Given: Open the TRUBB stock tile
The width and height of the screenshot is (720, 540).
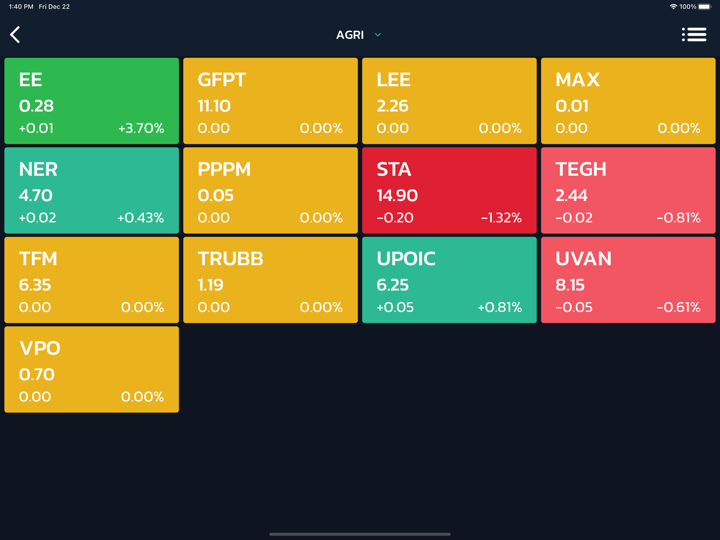Looking at the screenshot, I should click(270, 280).
